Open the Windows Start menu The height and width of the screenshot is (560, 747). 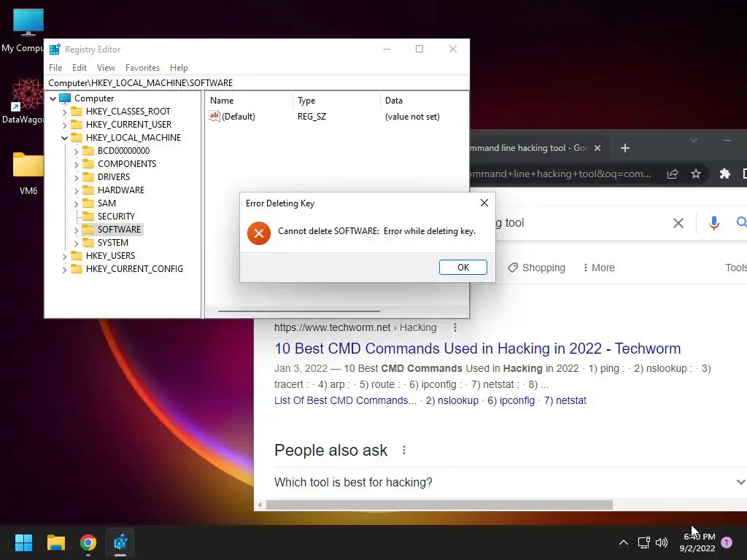coord(23,542)
